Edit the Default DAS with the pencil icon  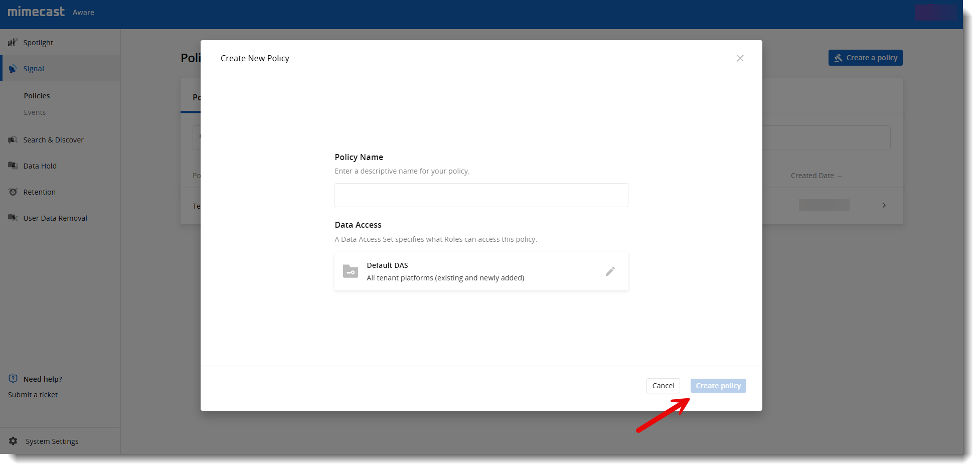pos(610,271)
